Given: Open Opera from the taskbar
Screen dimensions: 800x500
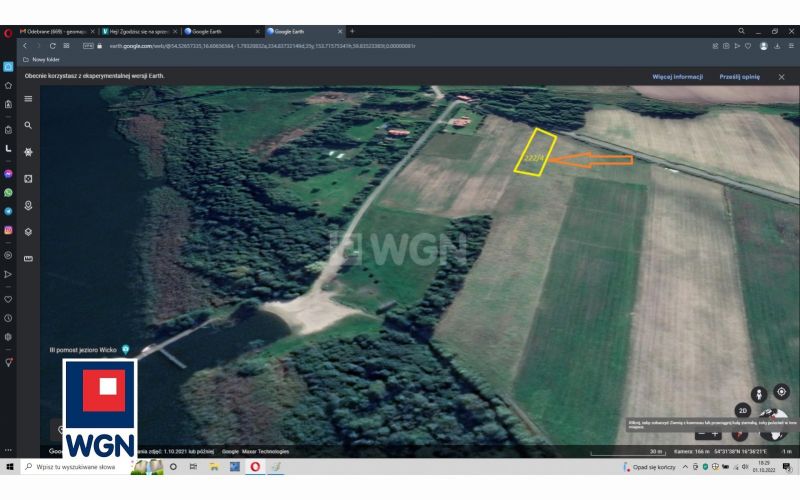Looking at the screenshot, I should click(x=255, y=467).
